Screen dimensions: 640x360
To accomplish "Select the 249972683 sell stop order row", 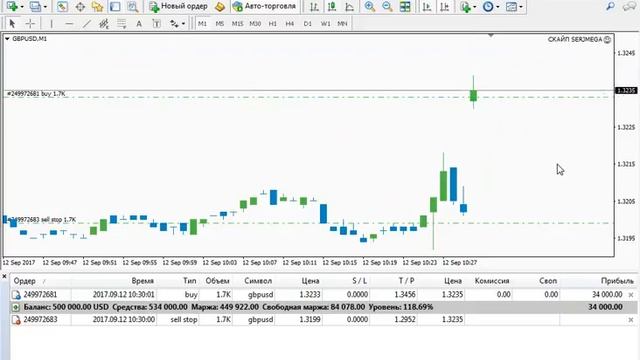I will [x=322, y=320].
